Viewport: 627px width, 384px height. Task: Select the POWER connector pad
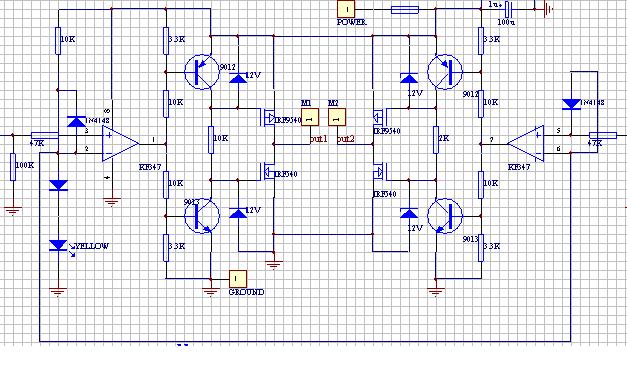(346, 9)
